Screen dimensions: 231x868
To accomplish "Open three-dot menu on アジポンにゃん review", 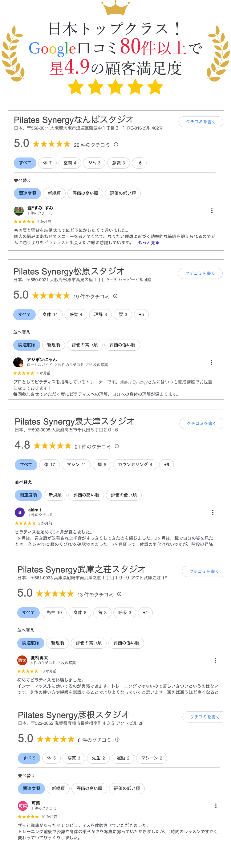I will [x=211, y=362].
